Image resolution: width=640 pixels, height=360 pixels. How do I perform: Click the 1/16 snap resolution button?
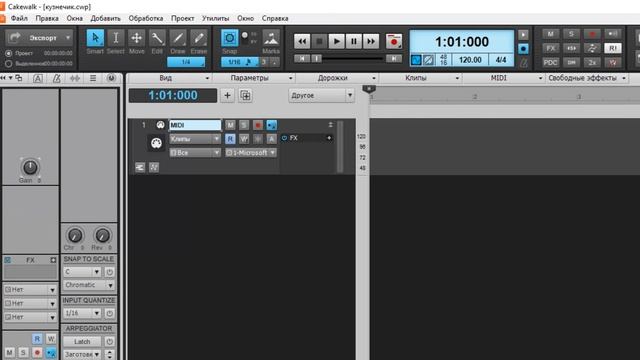240,62
